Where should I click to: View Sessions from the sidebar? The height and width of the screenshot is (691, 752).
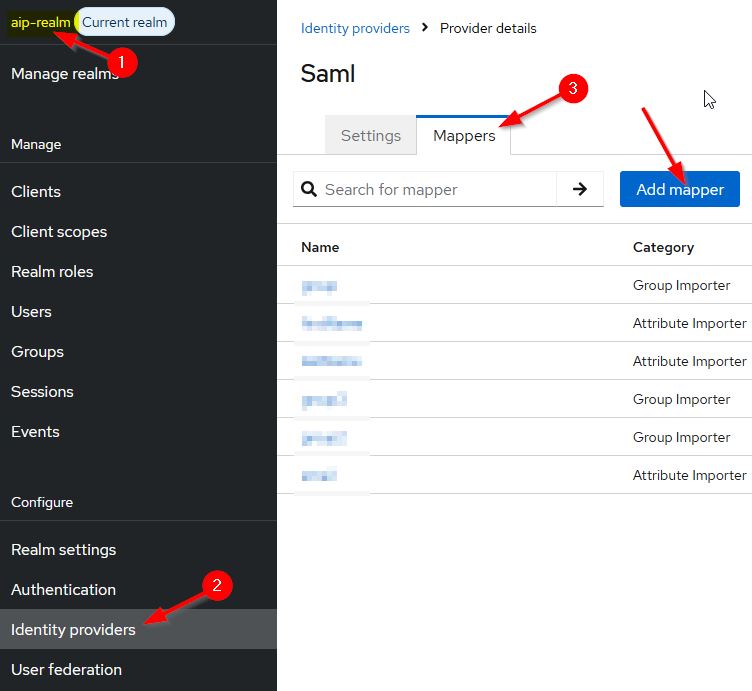[42, 391]
